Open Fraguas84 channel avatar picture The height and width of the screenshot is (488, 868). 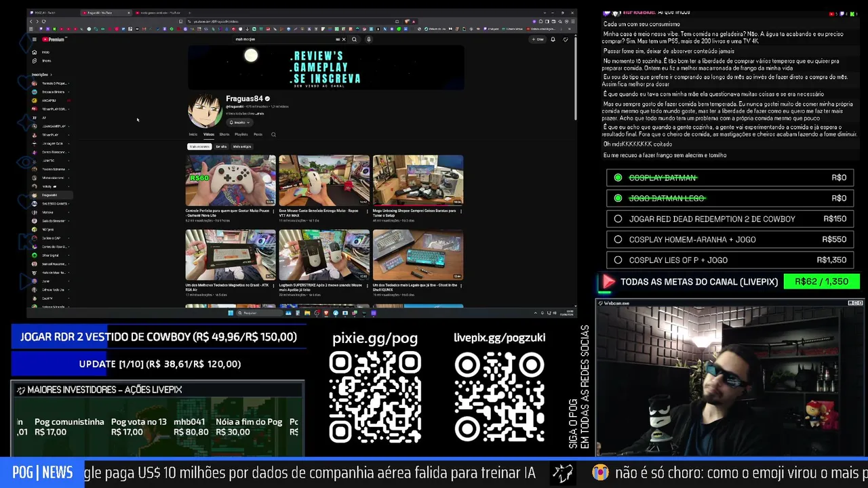coord(204,110)
